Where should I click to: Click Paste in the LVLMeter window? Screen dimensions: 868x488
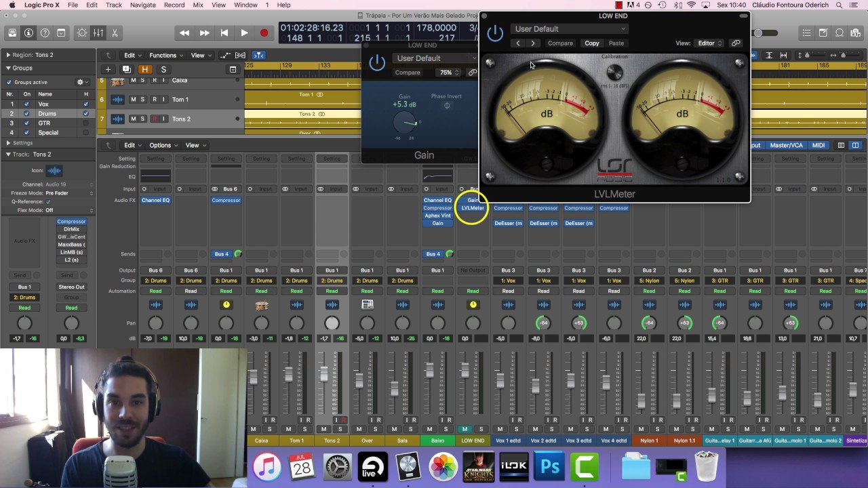click(616, 43)
